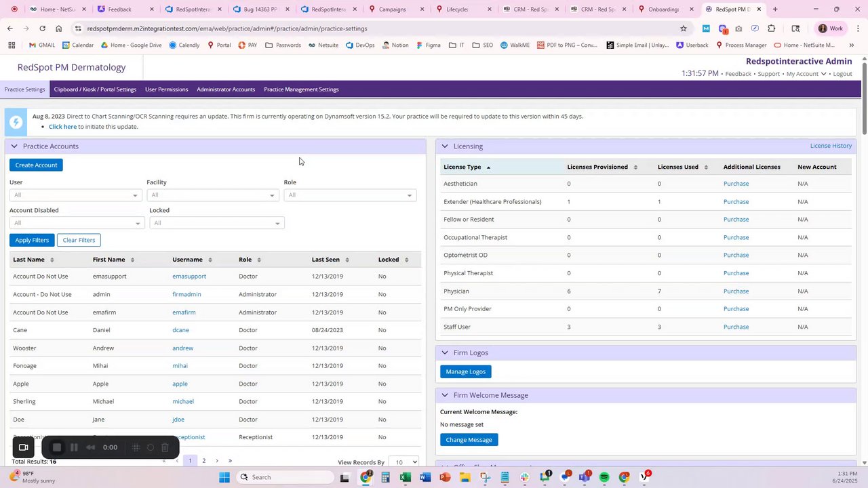Expand the My Account menu
Screen dimensions: 868x488
click(806, 74)
